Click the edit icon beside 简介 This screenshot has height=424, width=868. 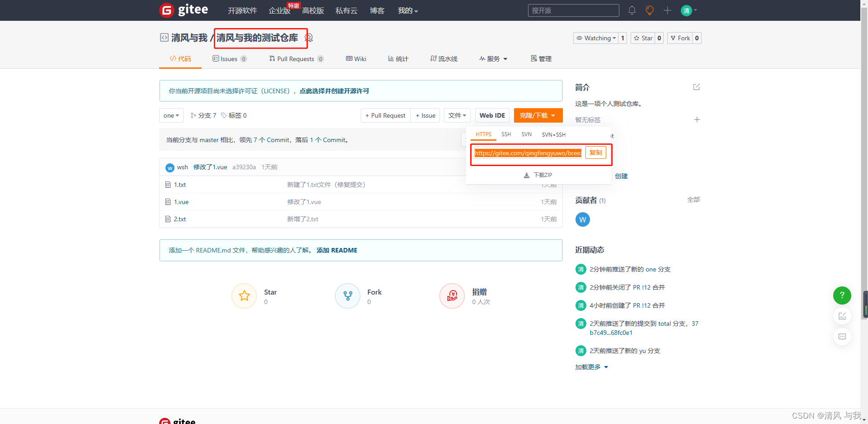pyautogui.click(x=697, y=87)
